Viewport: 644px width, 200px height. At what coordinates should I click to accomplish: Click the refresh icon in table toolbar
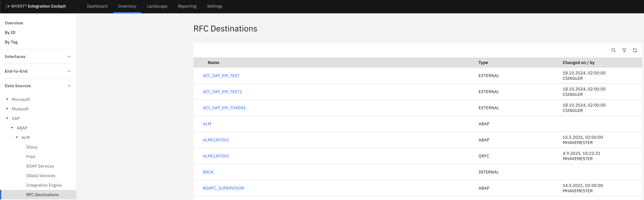click(x=634, y=50)
